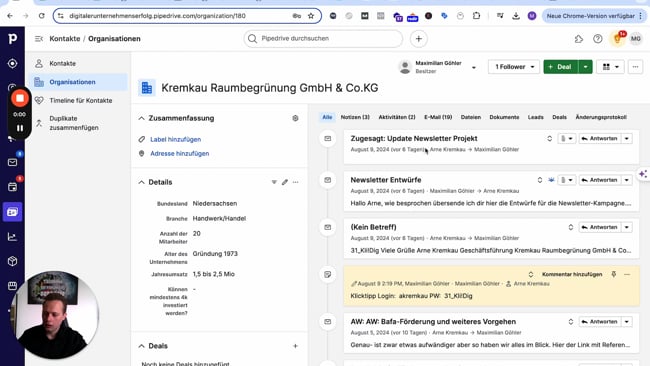Open more options on the yellow note

[627, 274]
